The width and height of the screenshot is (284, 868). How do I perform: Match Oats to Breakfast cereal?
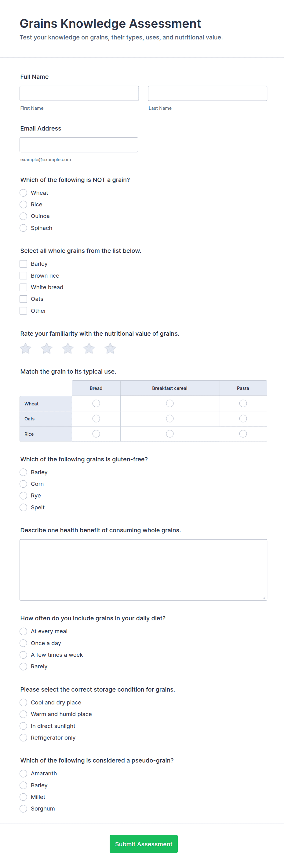coord(170,419)
